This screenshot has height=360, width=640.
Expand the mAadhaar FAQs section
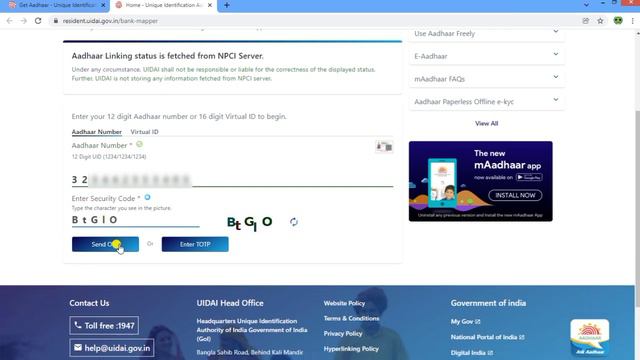click(x=487, y=79)
